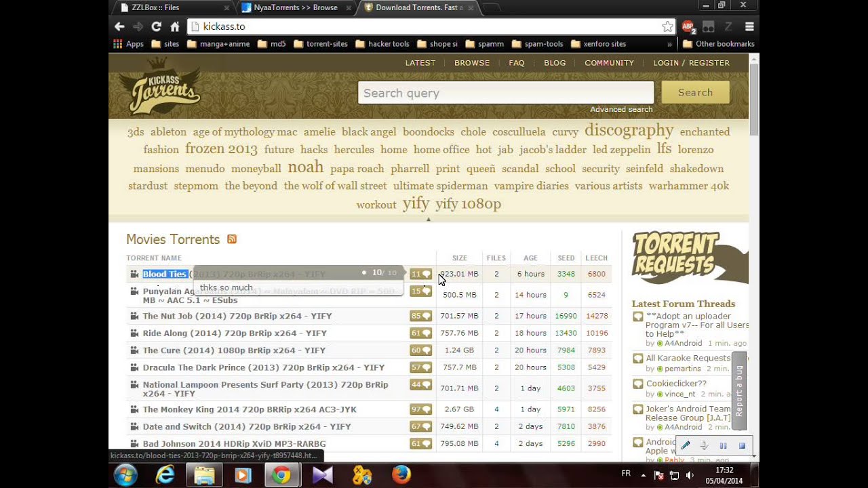868x488 pixels.
Task: Open Visual Studio icon on taskbar
Action: pos(322,475)
